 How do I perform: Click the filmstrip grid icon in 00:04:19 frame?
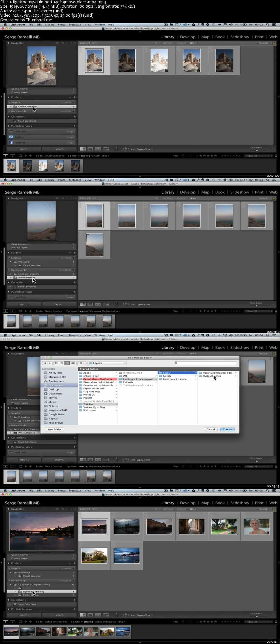coord(21,622)
